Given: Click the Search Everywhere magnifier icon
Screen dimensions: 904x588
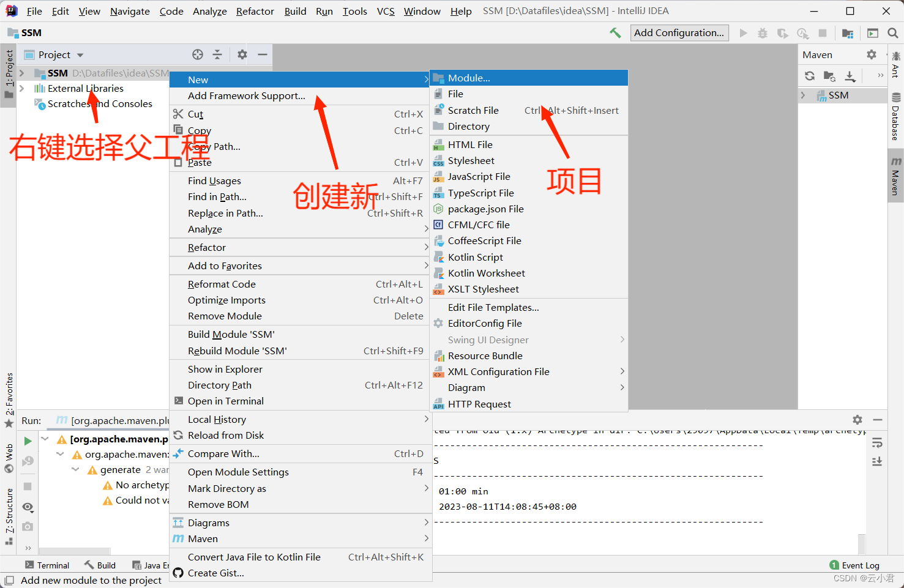Looking at the screenshot, I should click(x=893, y=33).
